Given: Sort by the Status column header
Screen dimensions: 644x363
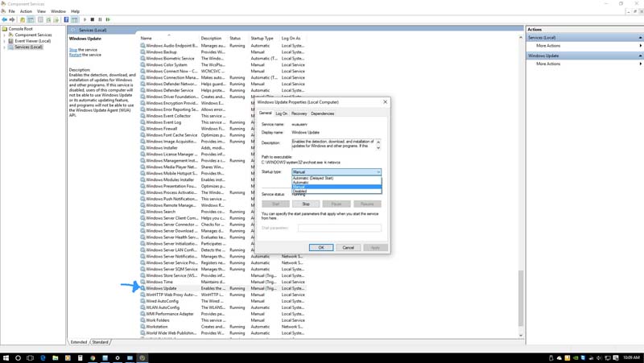Looking at the screenshot, I should 238,38.
